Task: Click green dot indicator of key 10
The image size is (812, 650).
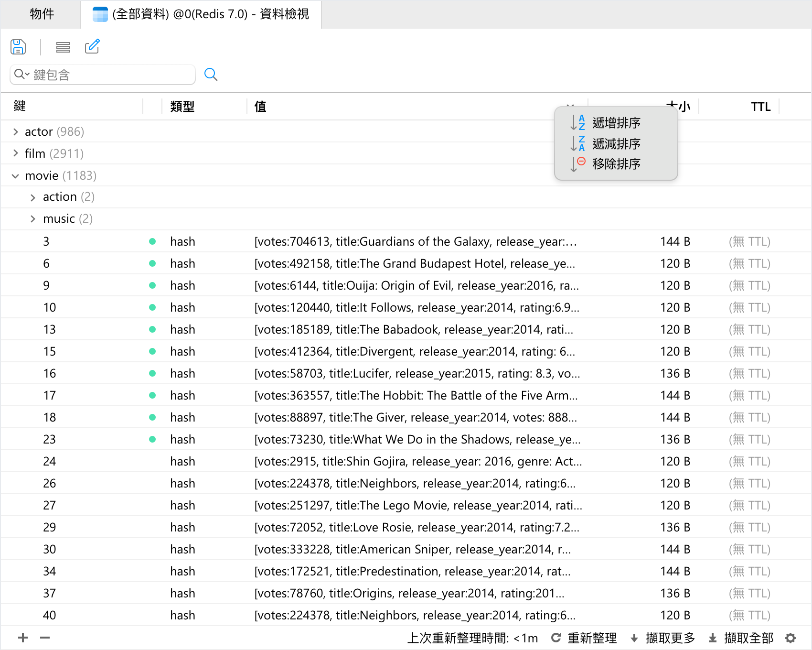Action: click(152, 307)
